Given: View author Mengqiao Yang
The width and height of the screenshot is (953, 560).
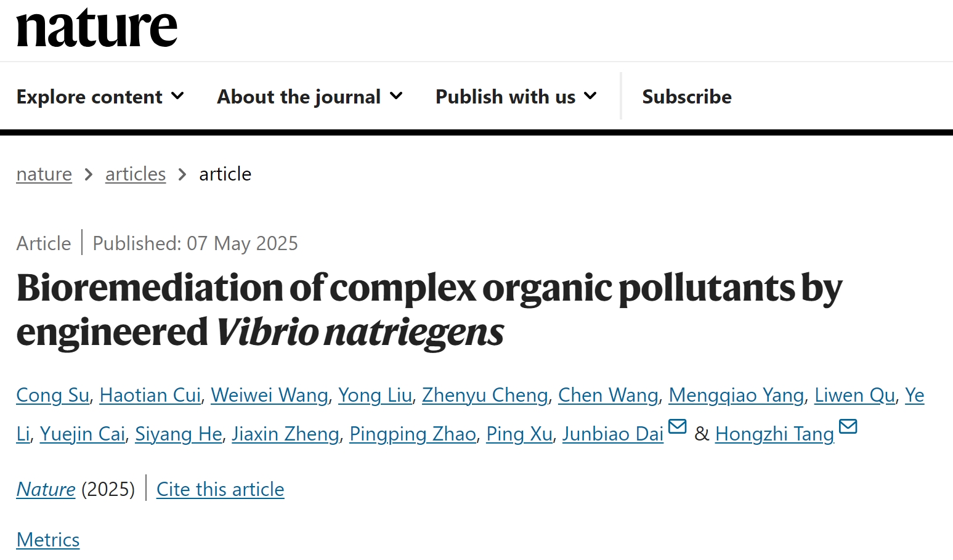Looking at the screenshot, I should pos(736,396).
